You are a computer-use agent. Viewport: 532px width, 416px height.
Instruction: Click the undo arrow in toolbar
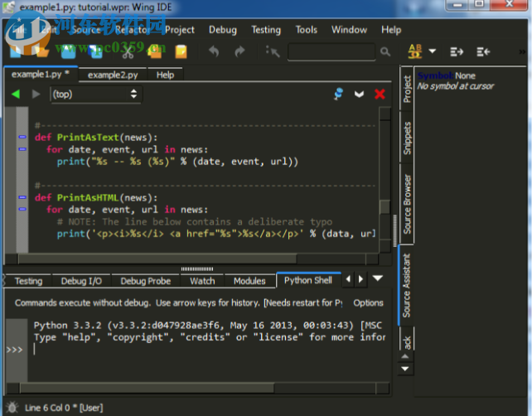pyautogui.click(x=214, y=51)
